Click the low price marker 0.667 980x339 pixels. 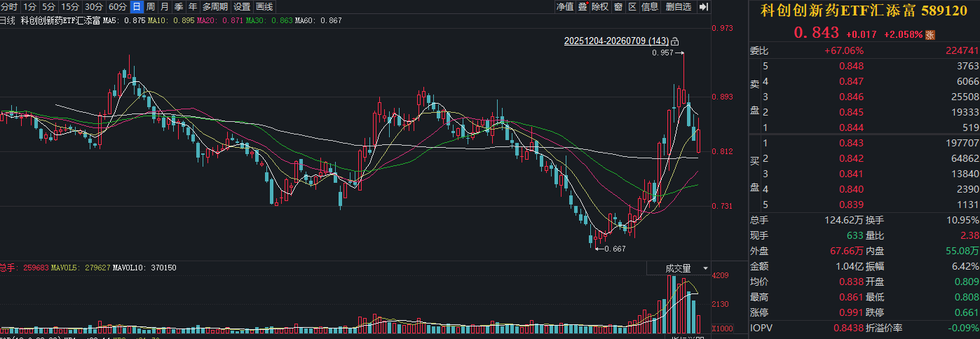(x=614, y=249)
